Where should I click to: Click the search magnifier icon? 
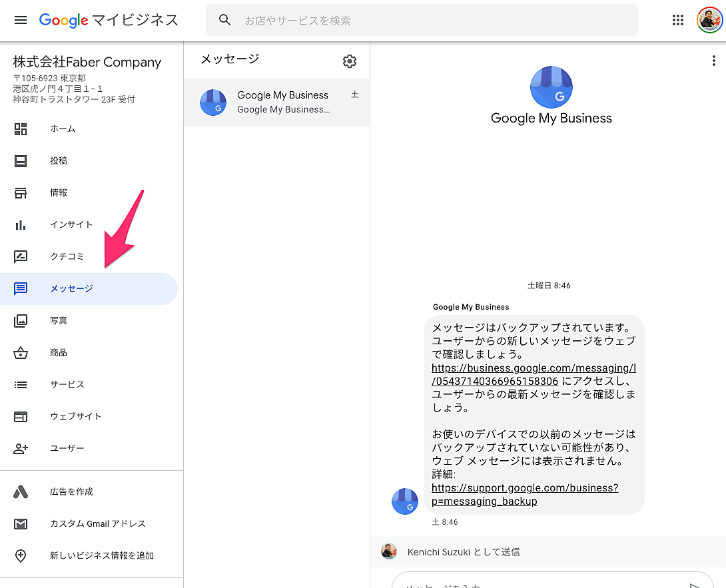click(224, 20)
